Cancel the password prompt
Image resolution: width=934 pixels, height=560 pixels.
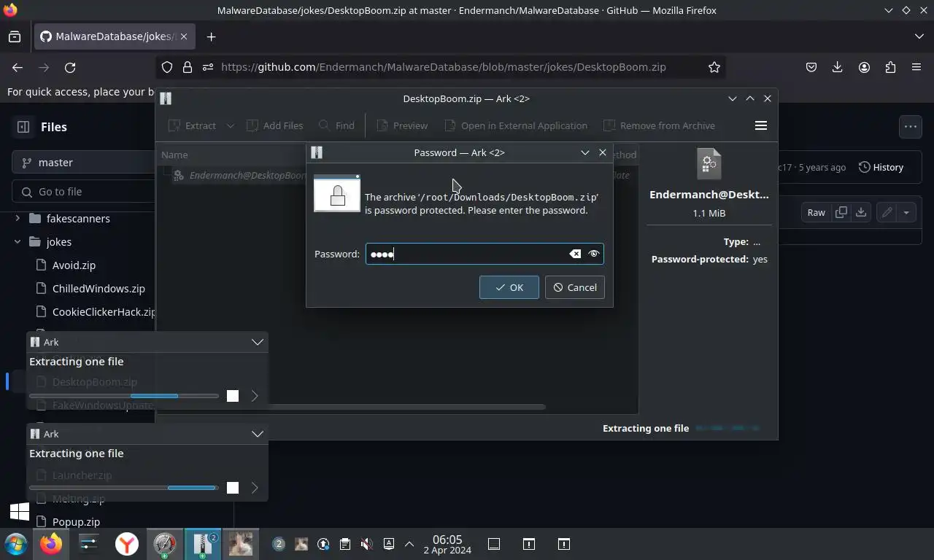pos(575,287)
